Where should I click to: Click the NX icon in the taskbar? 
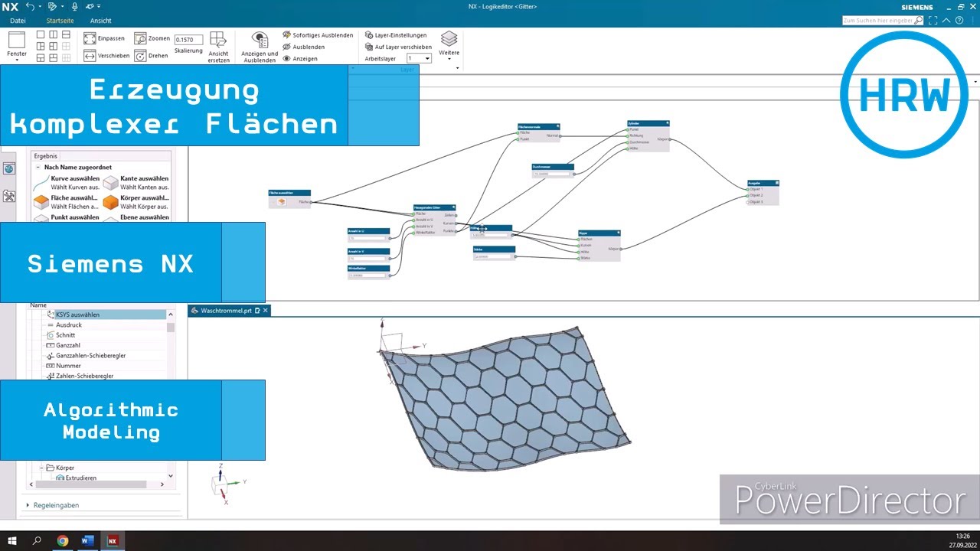(112, 540)
